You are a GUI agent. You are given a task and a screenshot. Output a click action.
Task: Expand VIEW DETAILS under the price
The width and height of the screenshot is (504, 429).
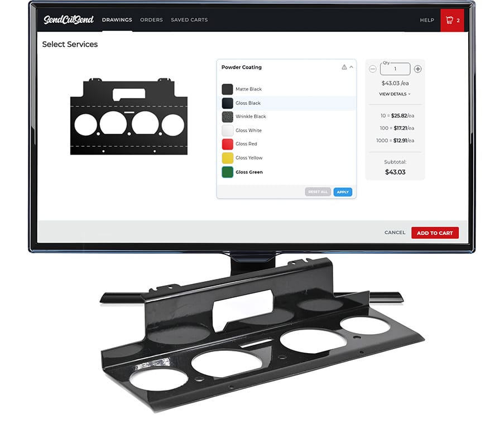[395, 94]
